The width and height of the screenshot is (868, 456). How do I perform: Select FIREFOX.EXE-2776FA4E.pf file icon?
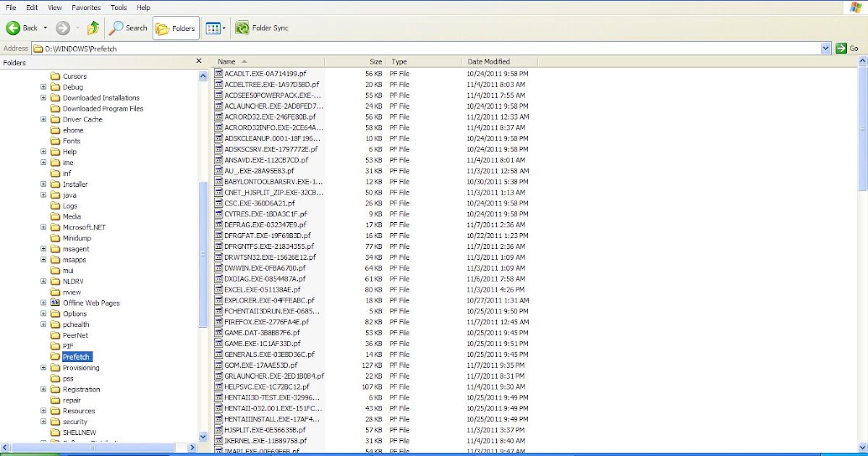click(x=218, y=322)
